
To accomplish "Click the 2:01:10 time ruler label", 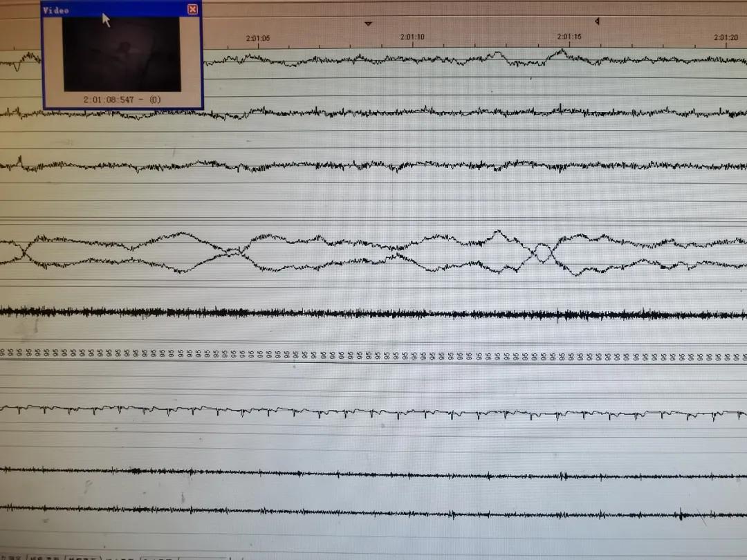I will coord(412,37).
